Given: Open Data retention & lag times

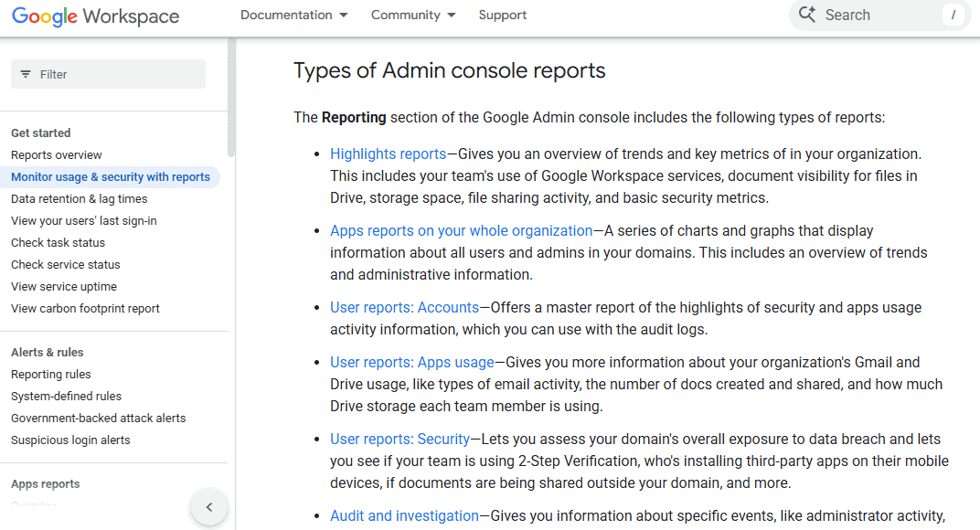Looking at the screenshot, I should coord(80,199).
